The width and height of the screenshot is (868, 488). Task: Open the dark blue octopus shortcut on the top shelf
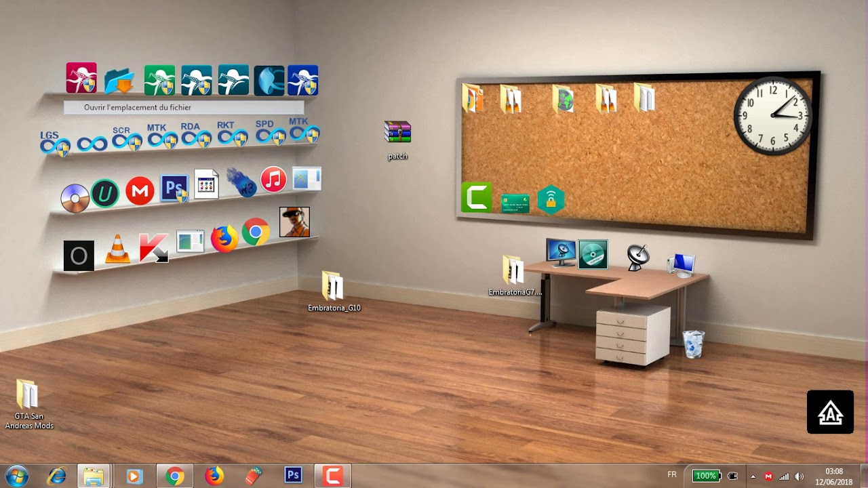303,81
